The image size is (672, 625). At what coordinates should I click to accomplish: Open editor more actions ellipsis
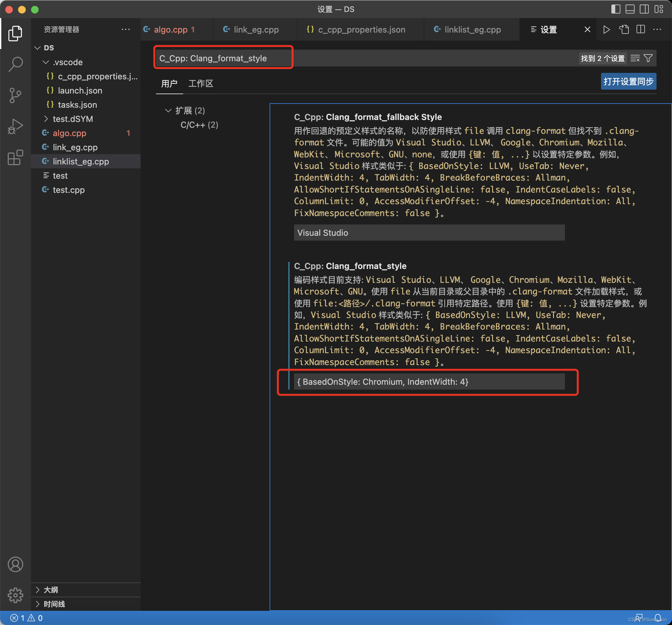657,29
